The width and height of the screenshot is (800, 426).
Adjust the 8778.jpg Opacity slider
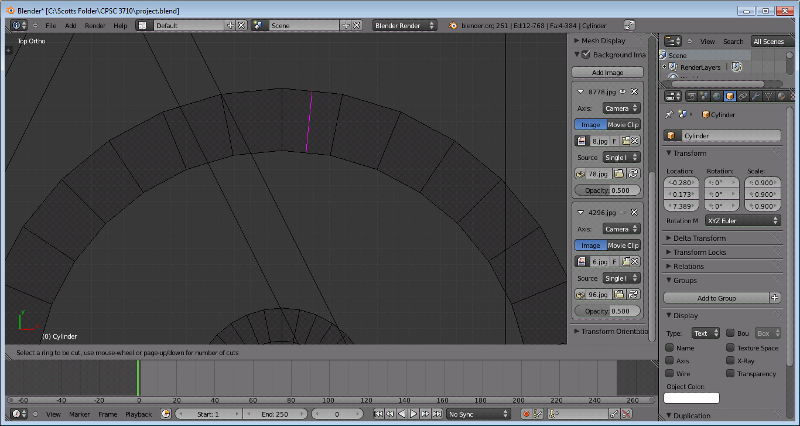pos(607,190)
